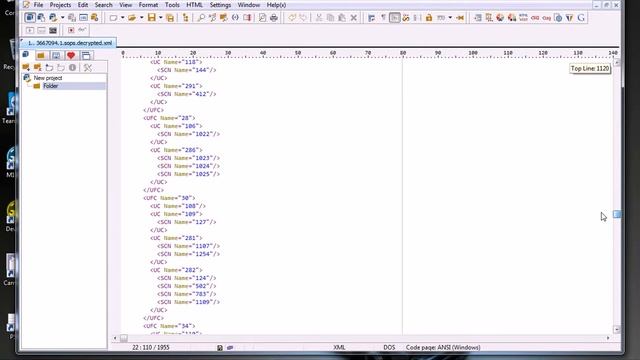
Task: Click the record macro red-dot icon
Action: coord(71,30)
